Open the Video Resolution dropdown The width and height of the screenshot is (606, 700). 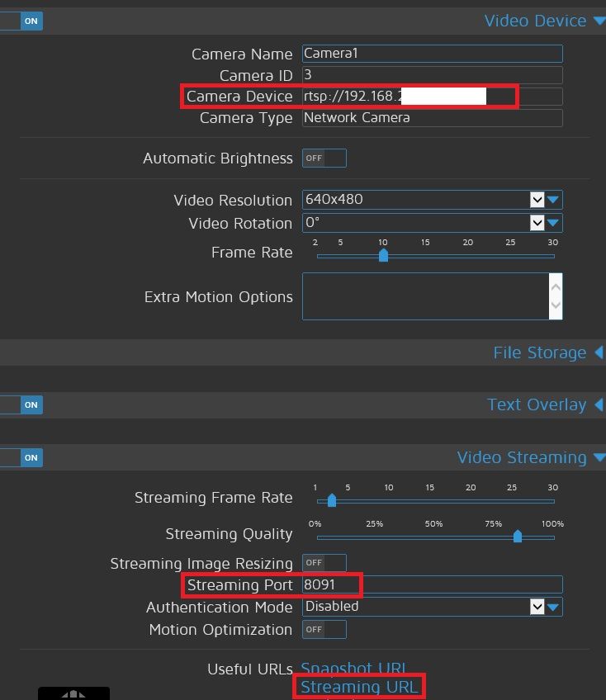tap(545, 200)
